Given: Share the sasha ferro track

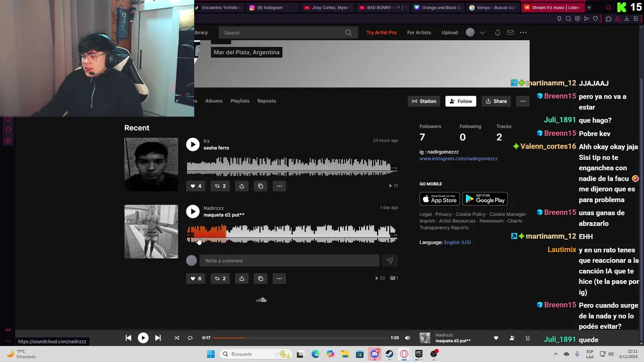Looking at the screenshot, I should tap(242, 186).
